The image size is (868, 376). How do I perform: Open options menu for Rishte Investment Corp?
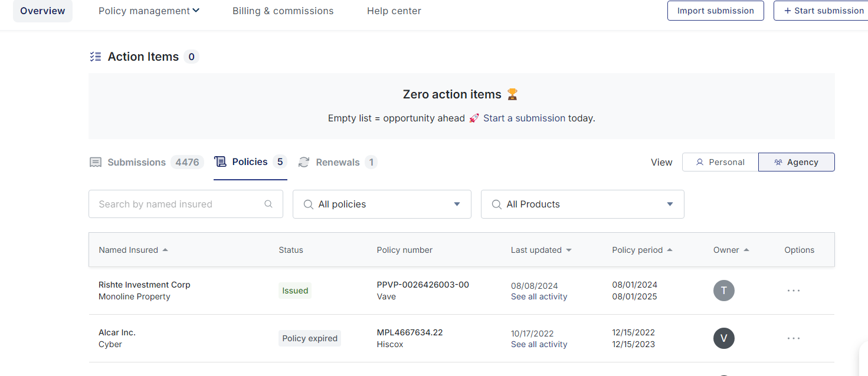click(794, 291)
